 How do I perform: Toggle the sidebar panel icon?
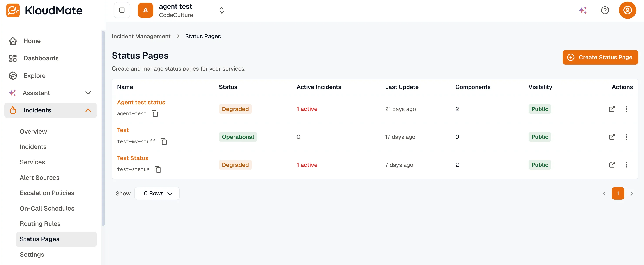[x=122, y=10]
